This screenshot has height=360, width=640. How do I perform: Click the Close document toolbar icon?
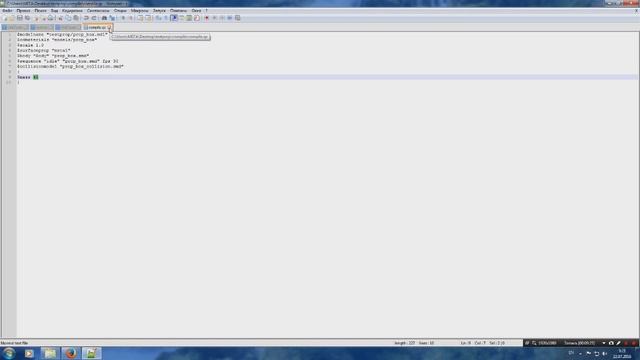click(37, 18)
